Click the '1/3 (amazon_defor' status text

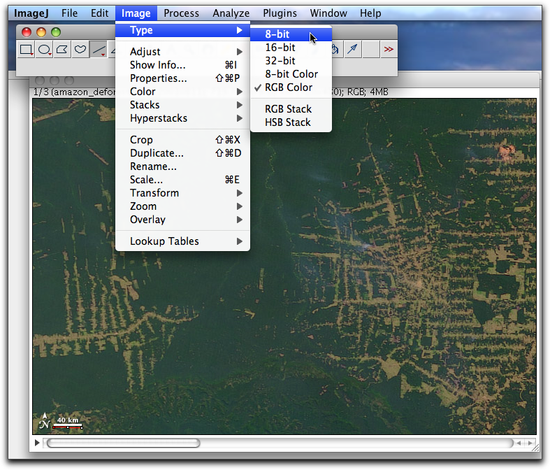pos(74,92)
